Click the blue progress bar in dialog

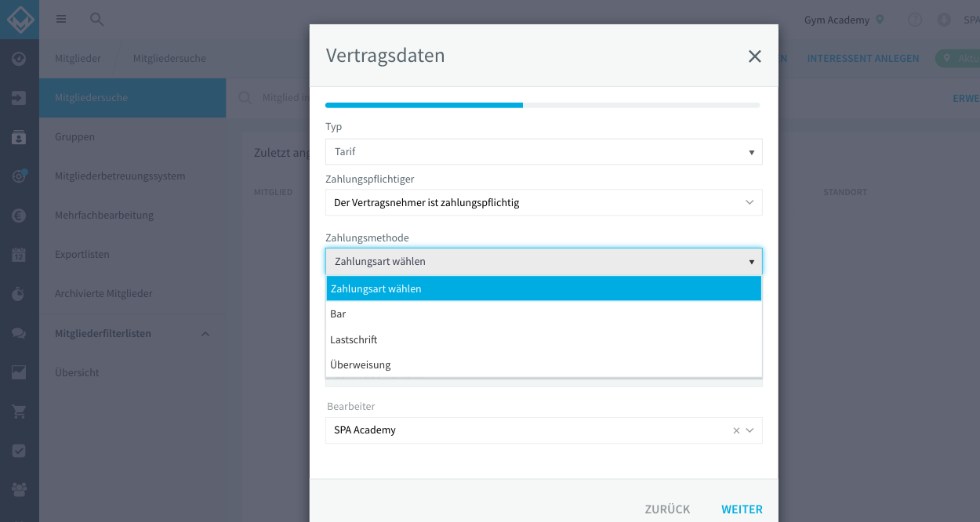tap(424, 105)
